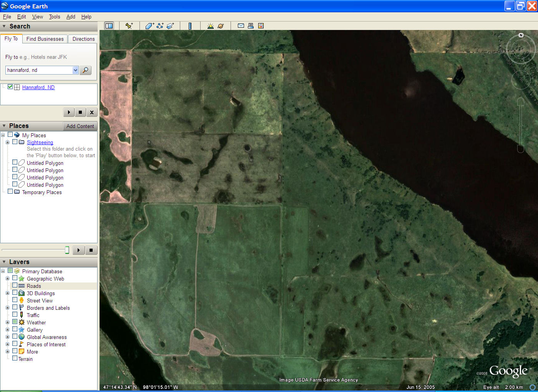
Task: Enable the Roads layer checkbox
Action: 15,285
